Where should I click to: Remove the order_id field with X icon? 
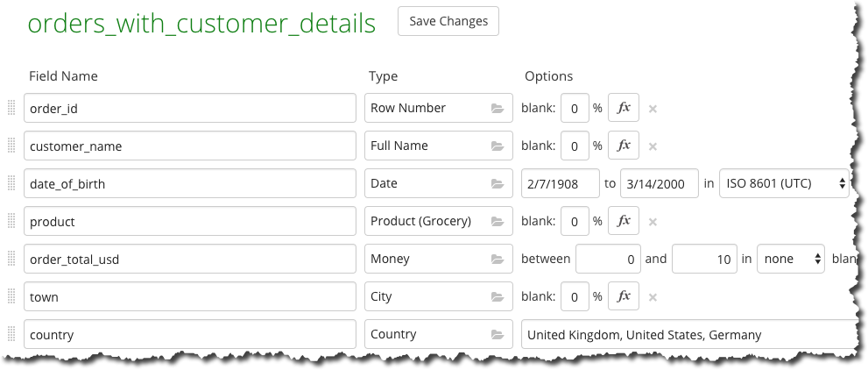653,109
